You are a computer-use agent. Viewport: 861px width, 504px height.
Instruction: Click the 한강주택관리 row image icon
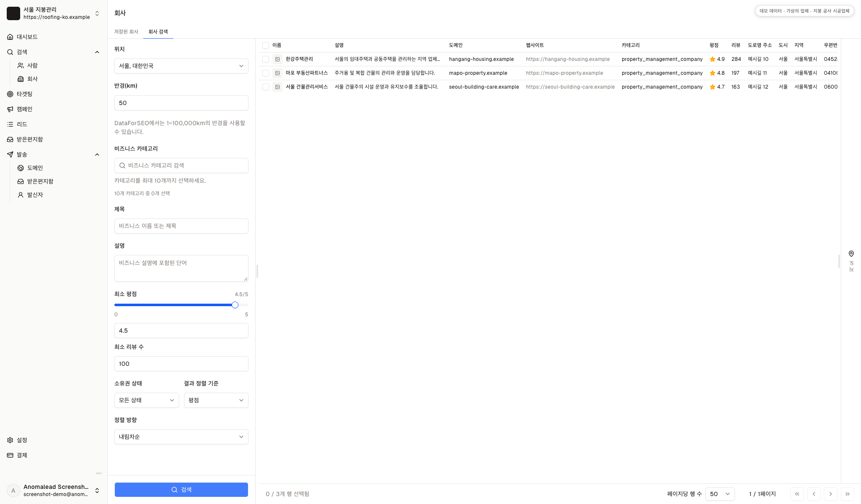coord(277,59)
